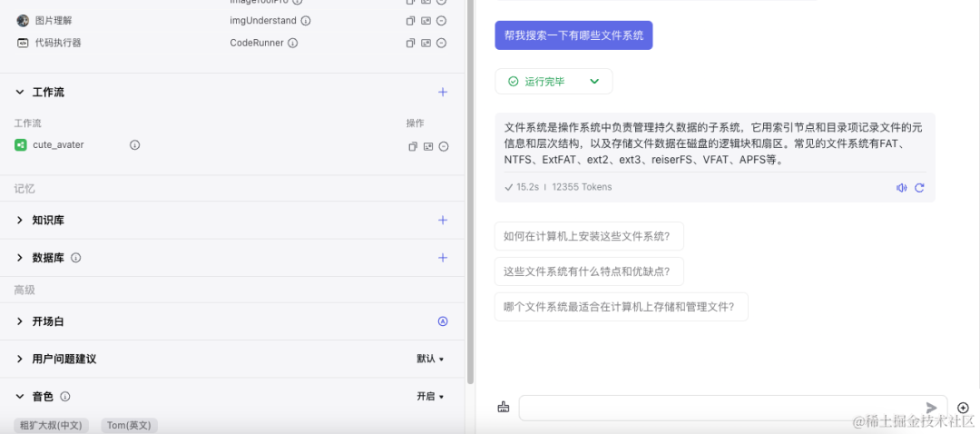Click the Tom(英文) voice tag
This screenshot has width=980, height=434.
[x=130, y=425]
